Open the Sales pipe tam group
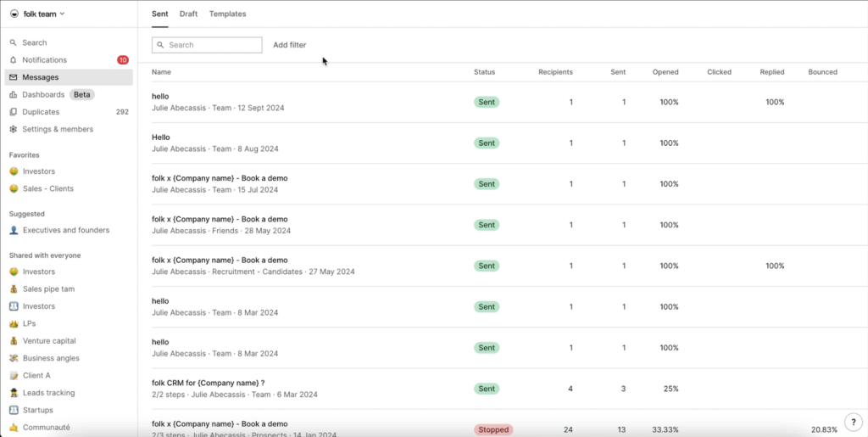Viewport: 868px width, 437px height. pos(48,289)
